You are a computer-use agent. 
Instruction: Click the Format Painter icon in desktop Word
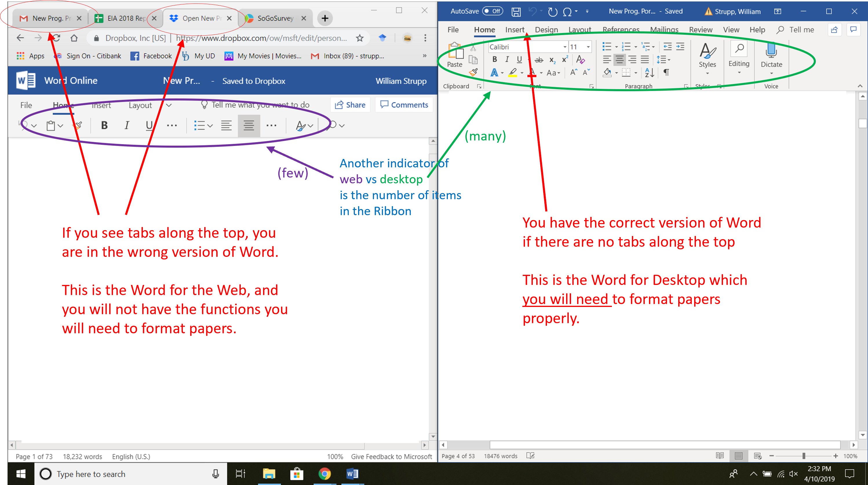pyautogui.click(x=473, y=72)
